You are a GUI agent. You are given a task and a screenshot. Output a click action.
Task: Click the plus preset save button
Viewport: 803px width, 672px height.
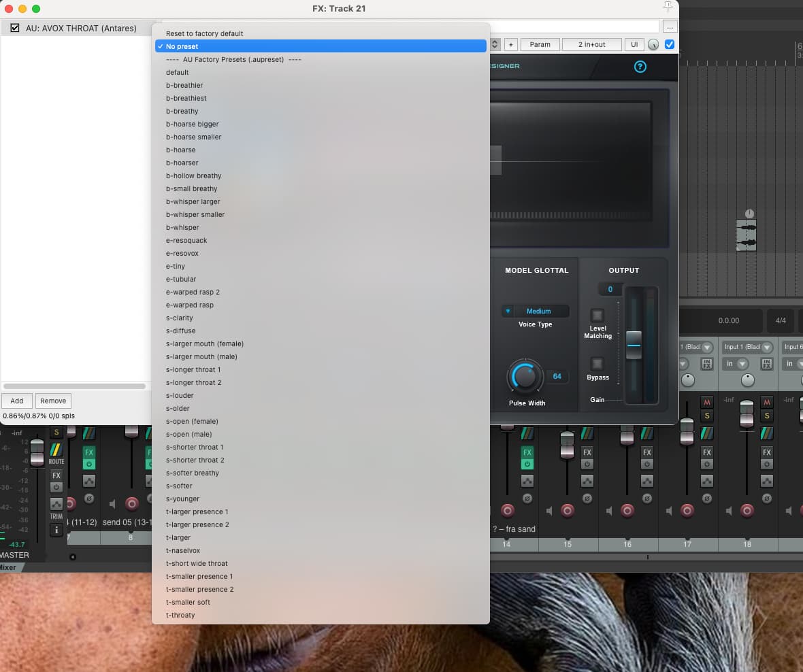tap(510, 44)
